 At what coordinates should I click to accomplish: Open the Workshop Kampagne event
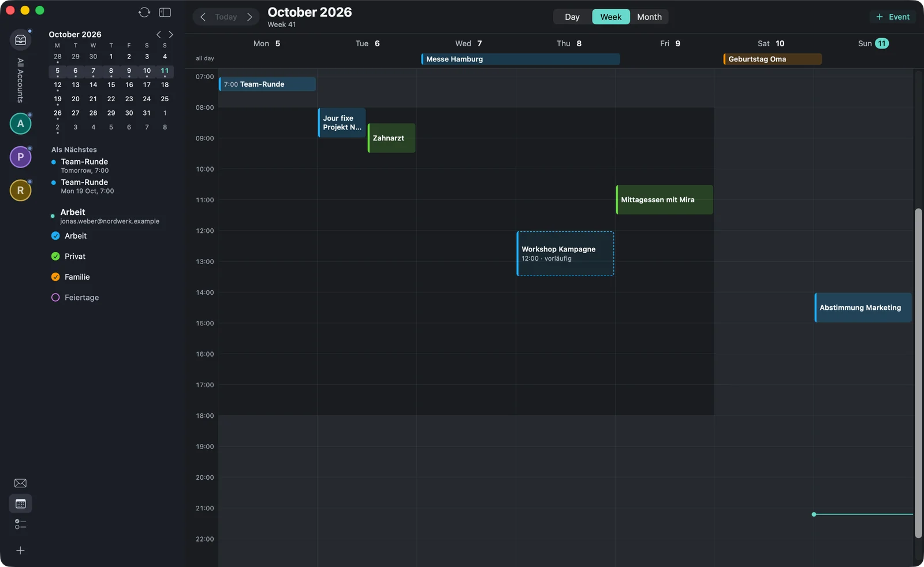click(565, 254)
